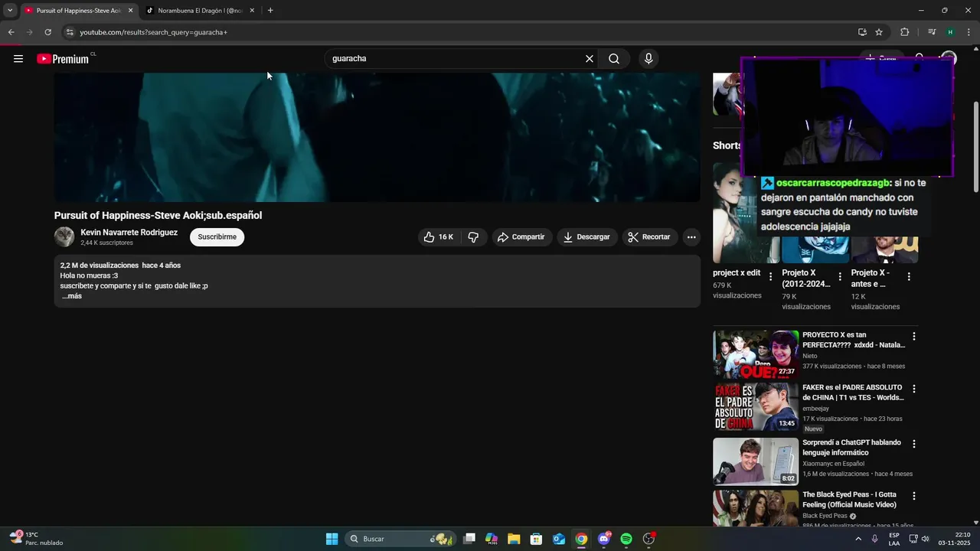980x551 pixels.
Task: Open the Chrome profile H avatar
Action: [x=950, y=32]
